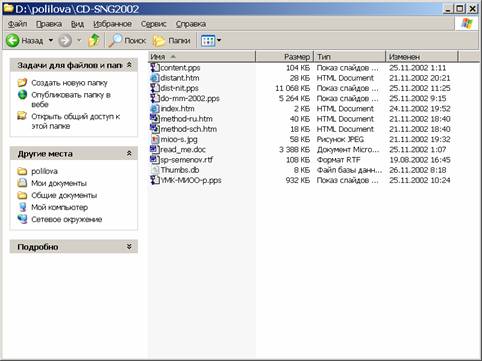
Task: Click the green Back (Назад) arrow icon
Action: click(x=13, y=41)
